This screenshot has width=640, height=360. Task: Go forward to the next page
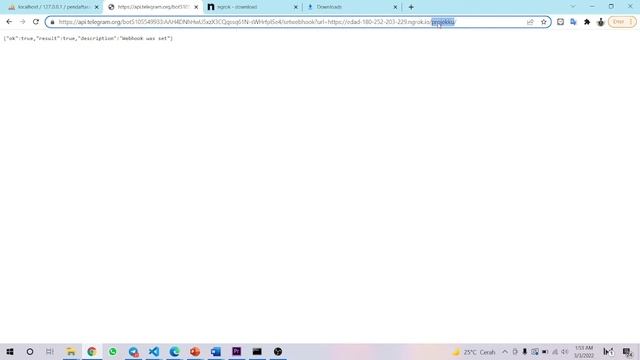tap(22, 22)
